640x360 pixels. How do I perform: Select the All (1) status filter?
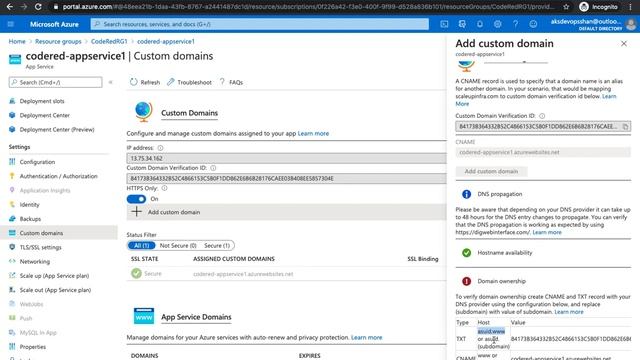click(142, 245)
